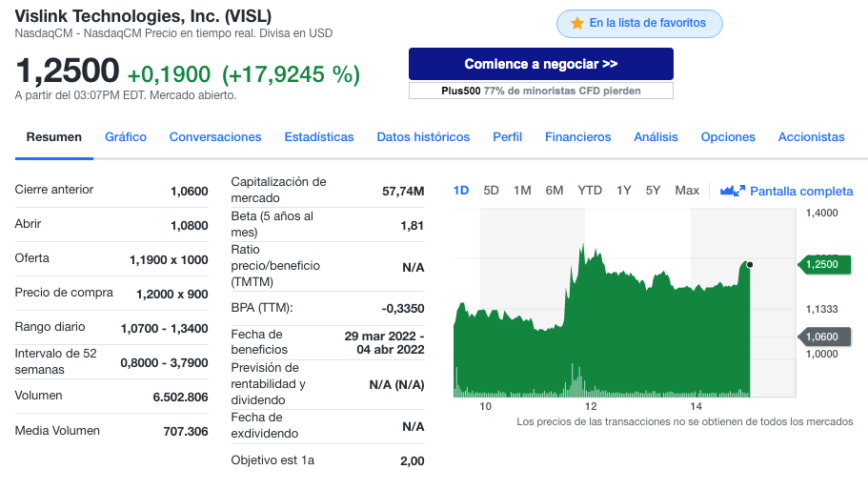Open the Conversaciones tab

tap(215, 137)
